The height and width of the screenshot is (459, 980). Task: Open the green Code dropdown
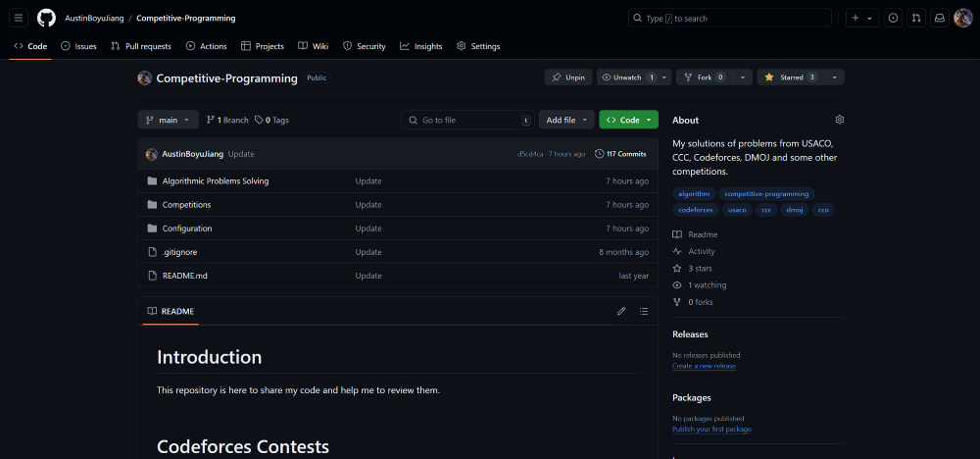628,120
